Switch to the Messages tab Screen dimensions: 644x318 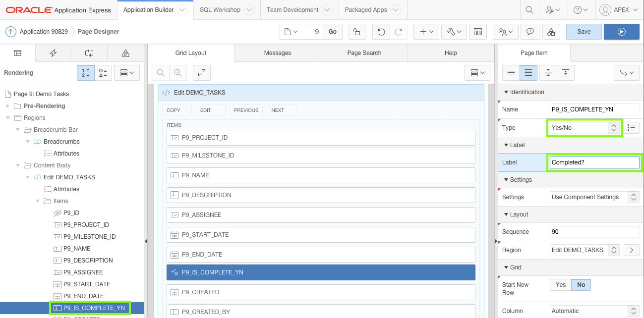277,53
